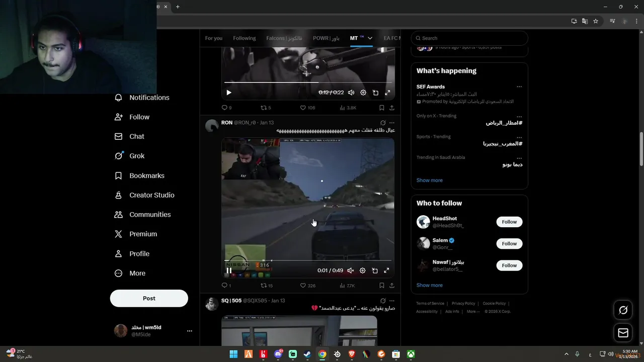Open More options on the SQ | 505 tweet
The width and height of the screenshot is (644, 362).
(x=392, y=301)
